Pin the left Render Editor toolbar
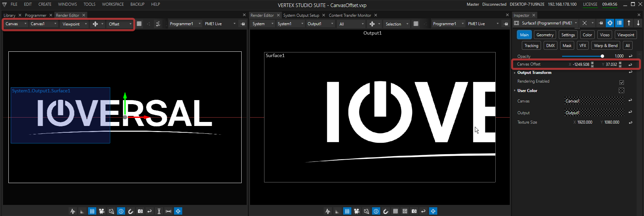Screen dimensions: 644x216 [243, 24]
